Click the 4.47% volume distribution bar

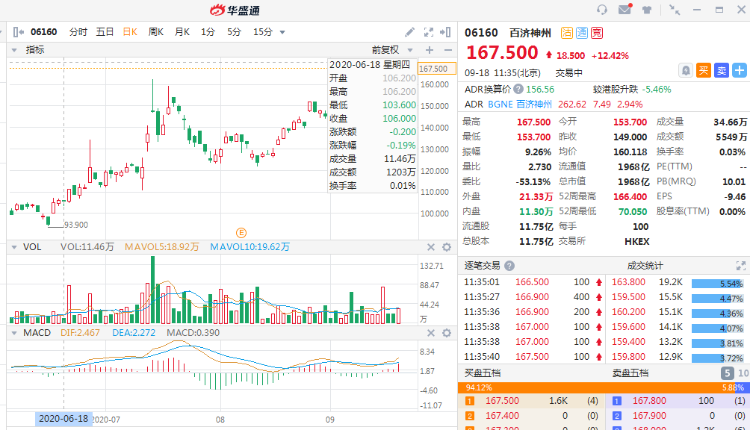(717, 299)
